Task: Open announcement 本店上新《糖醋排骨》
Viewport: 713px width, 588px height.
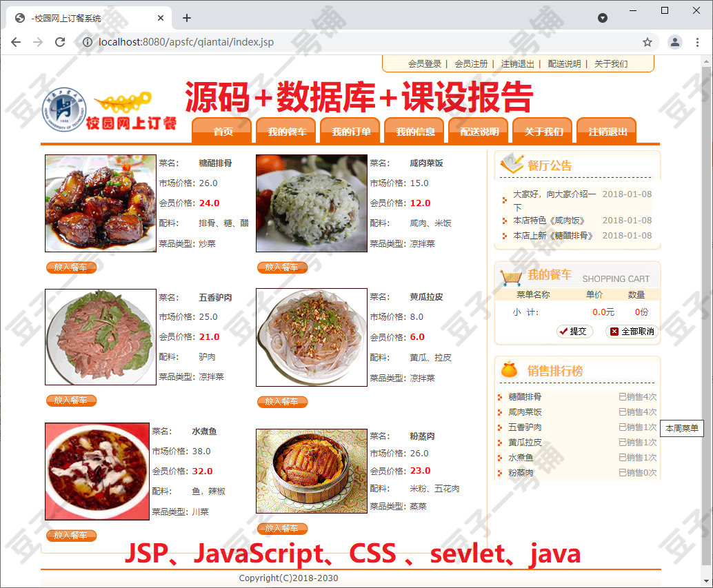Action: tap(553, 235)
